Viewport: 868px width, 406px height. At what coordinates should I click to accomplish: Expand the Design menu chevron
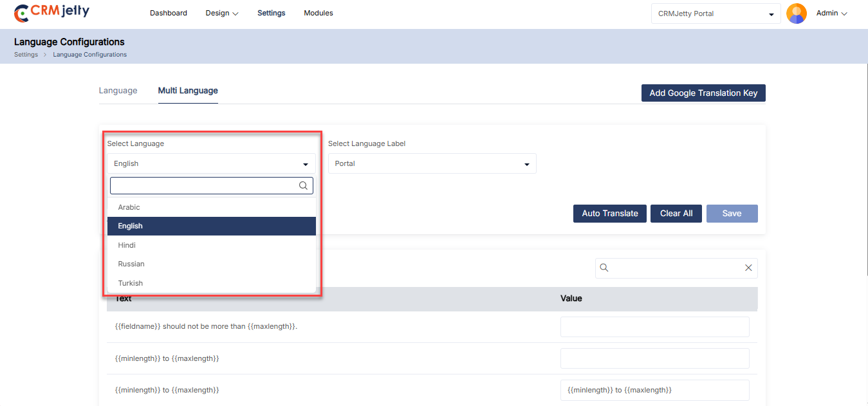tap(235, 14)
